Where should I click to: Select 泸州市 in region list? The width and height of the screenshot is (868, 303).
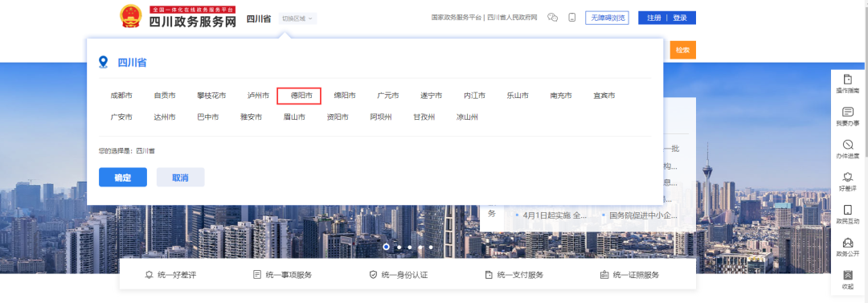(x=258, y=96)
